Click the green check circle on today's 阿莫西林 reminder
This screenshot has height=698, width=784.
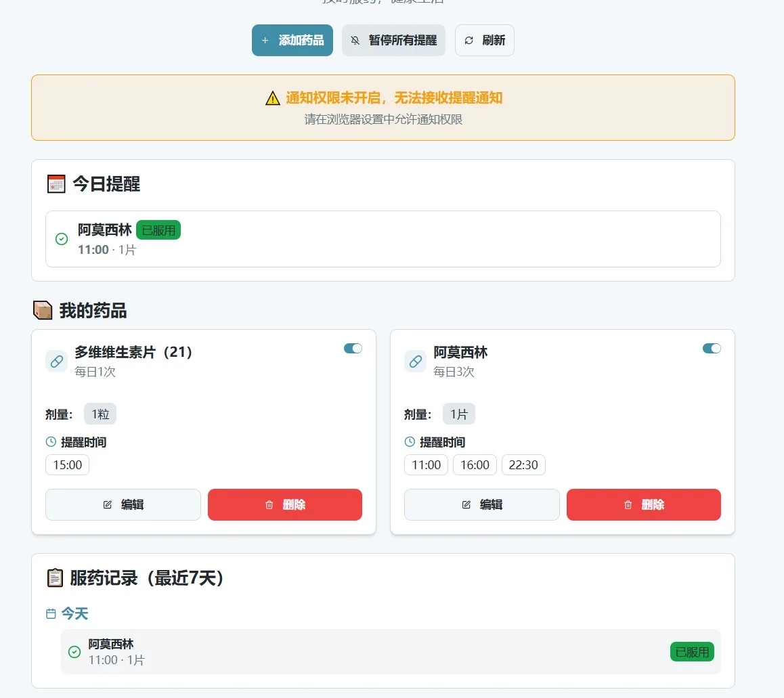(61, 239)
